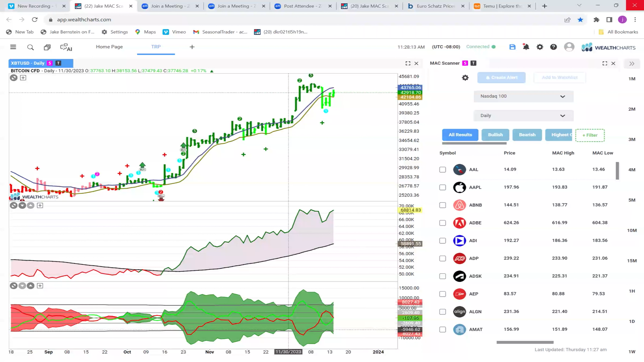The width and height of the screenshot is (644, 362).
Task: Open the help question mark icon
Action: point(553,47)
